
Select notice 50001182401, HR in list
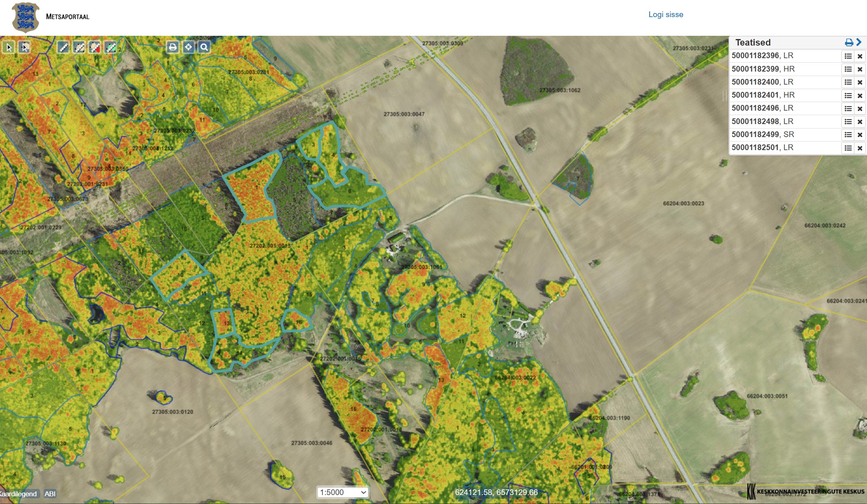tap(763, 95)
